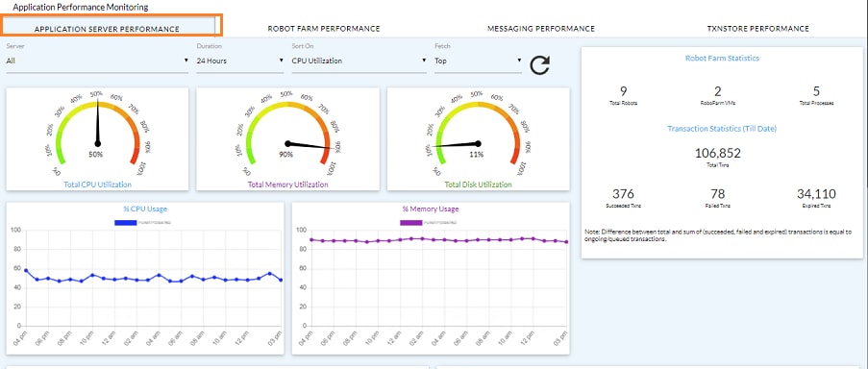Click the RoboFarm VMs count 2
The width and height of the screenshot is (868, 369).
click(x=717, y=91)
